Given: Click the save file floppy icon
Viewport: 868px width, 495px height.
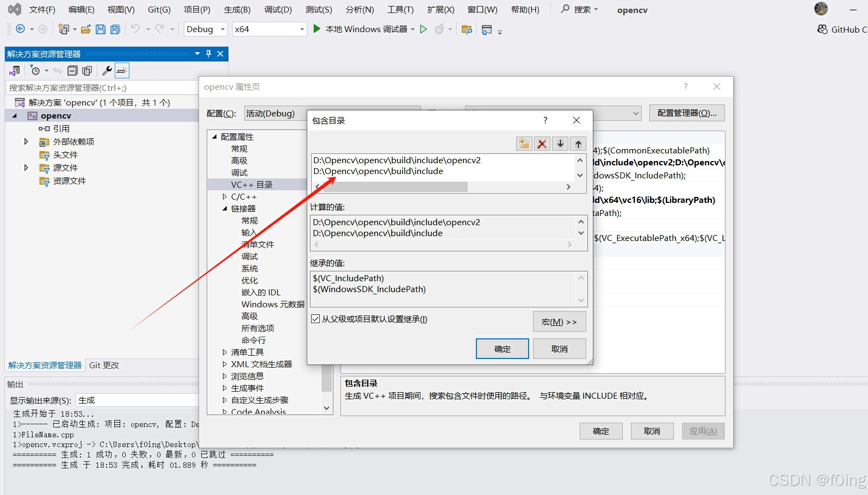Looking at the screenshot, I should click(101, 29).
